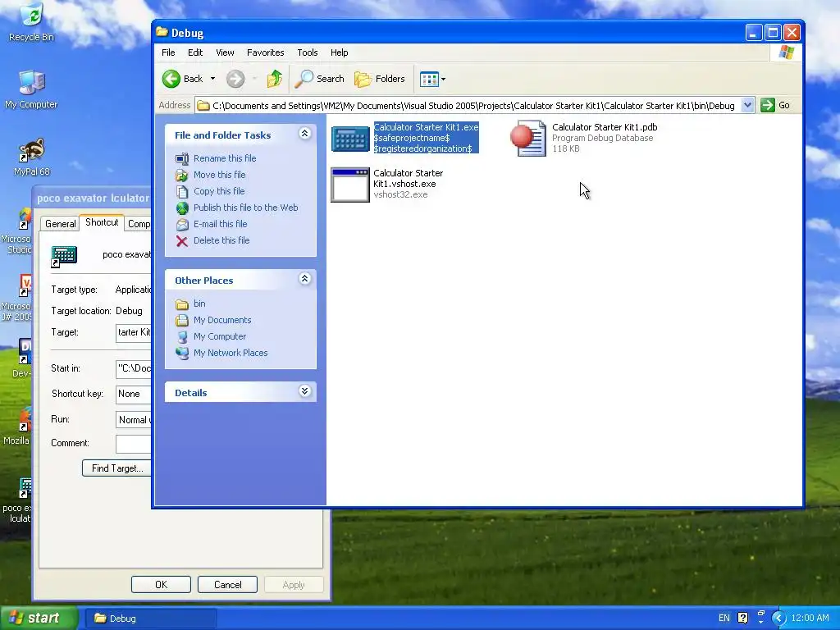Expand the Details panel
Viewport: 840px width, 630px height.
tap(305, 391)
